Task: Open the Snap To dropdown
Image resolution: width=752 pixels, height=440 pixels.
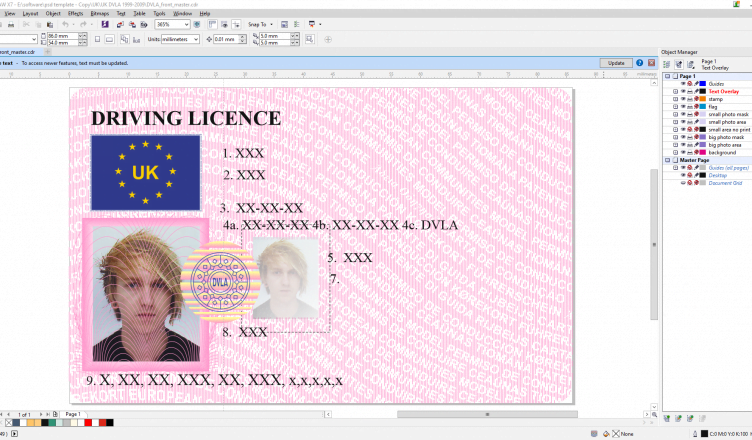Action: pos(261,24)
